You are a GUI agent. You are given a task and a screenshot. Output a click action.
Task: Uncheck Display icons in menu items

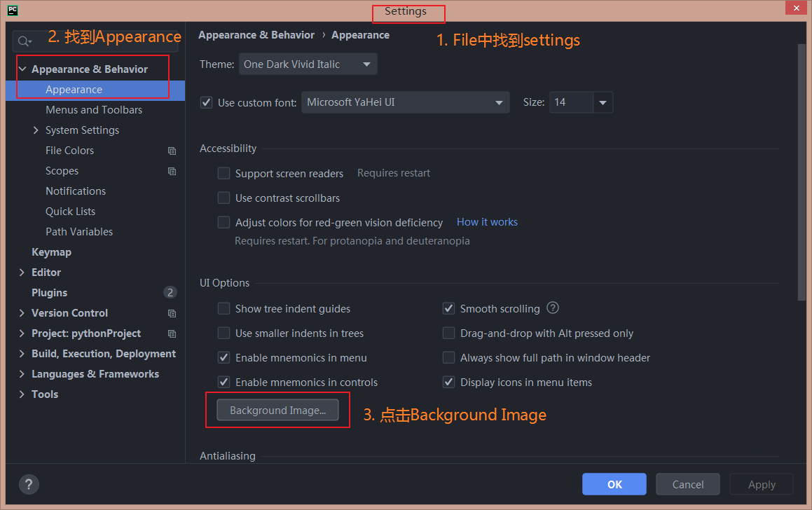pos(448,382)
